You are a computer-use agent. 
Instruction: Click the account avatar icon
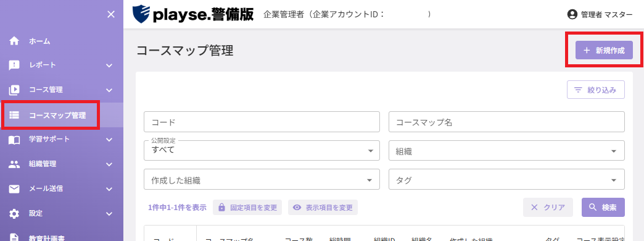point(572,14)
